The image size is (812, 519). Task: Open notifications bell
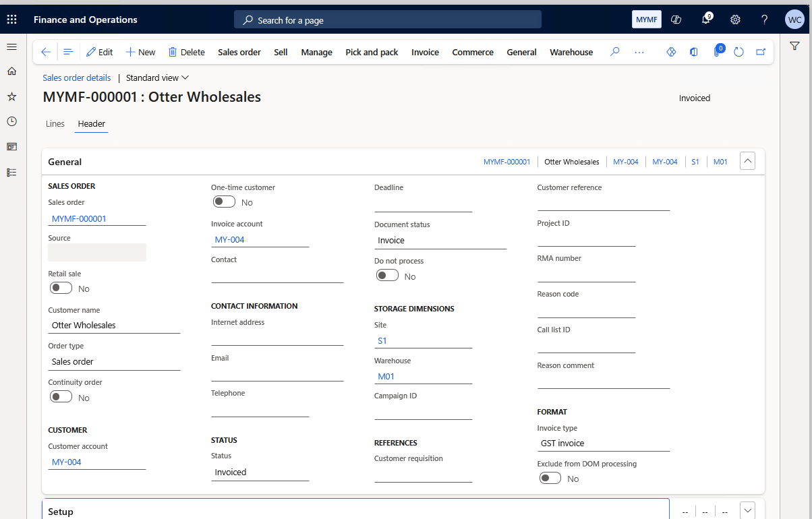706,20
